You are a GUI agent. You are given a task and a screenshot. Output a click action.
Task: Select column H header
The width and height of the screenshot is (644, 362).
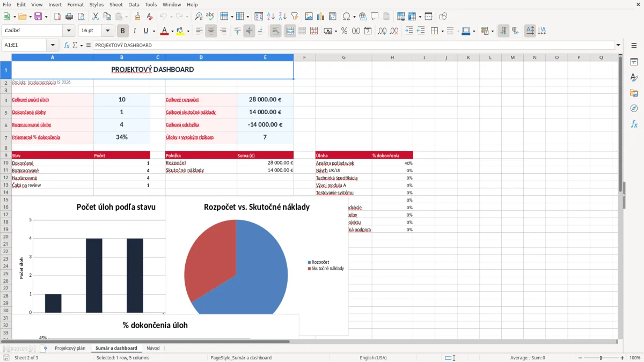click(x=392, y=57)
